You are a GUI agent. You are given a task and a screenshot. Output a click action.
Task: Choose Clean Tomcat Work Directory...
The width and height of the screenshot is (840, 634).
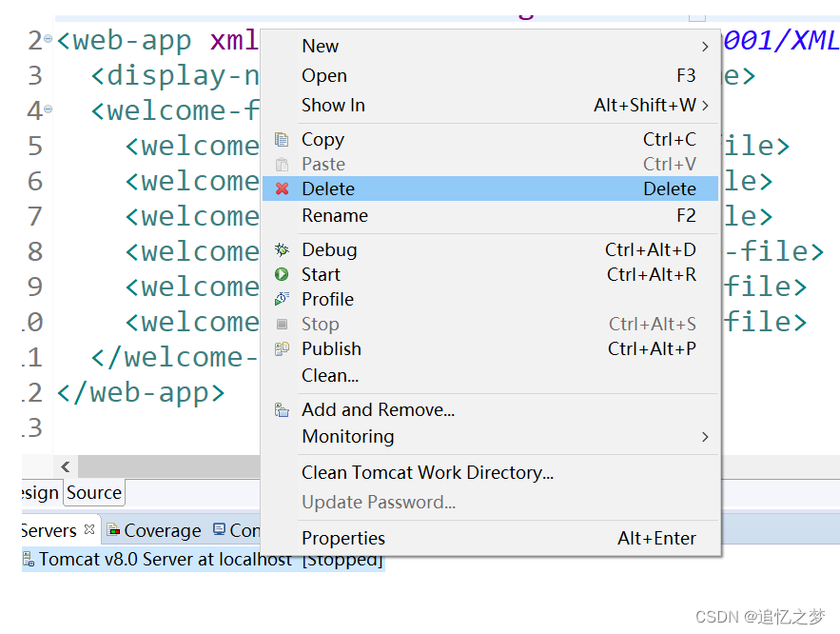click(x=490, y=473)
